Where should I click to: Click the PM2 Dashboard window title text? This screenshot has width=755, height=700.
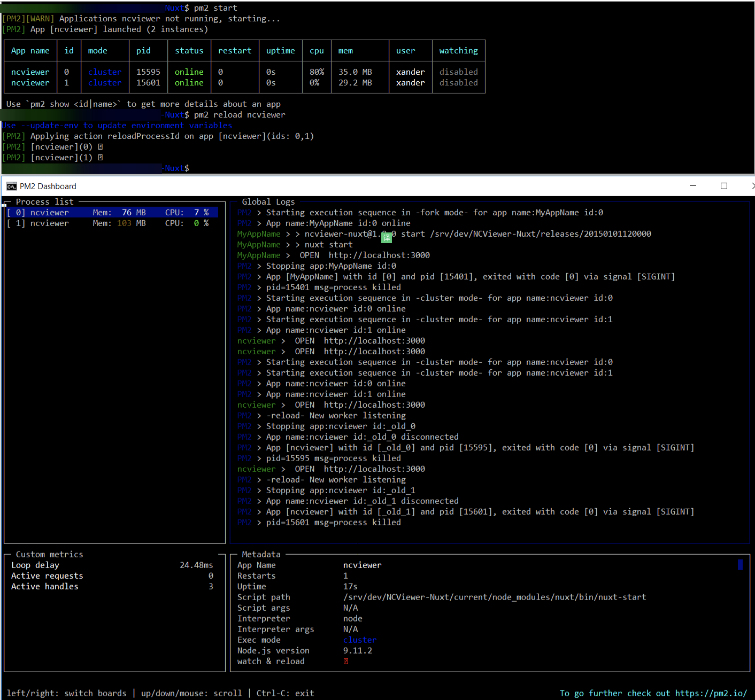[48, 186]
